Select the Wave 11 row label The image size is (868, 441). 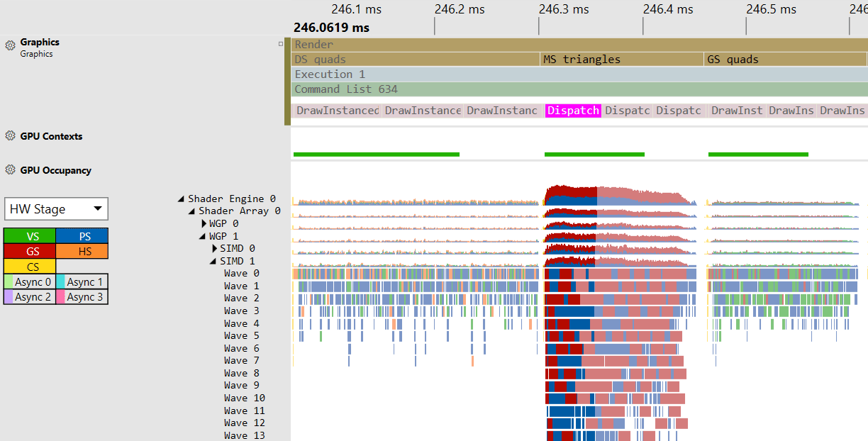point(244,411)
